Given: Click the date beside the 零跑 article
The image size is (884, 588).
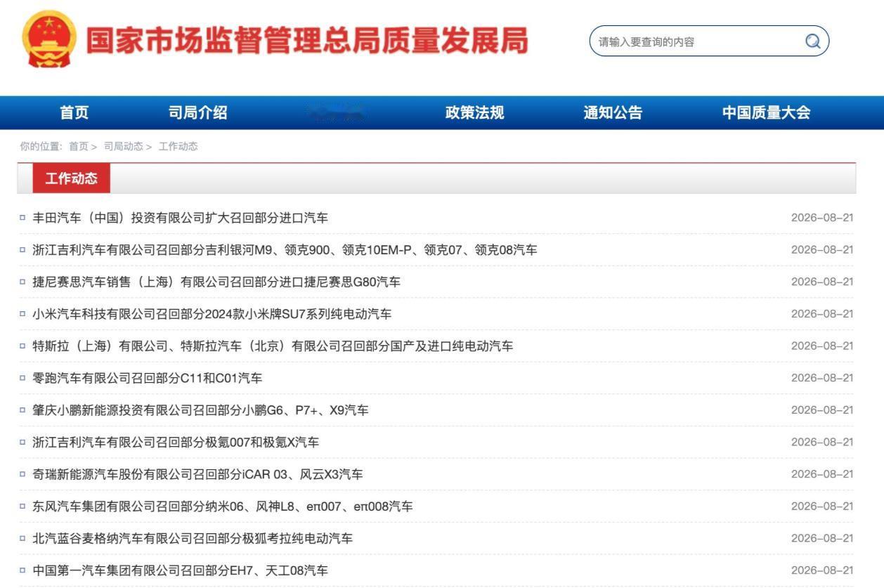Looking at the screenshot, I should coord(822,378).
